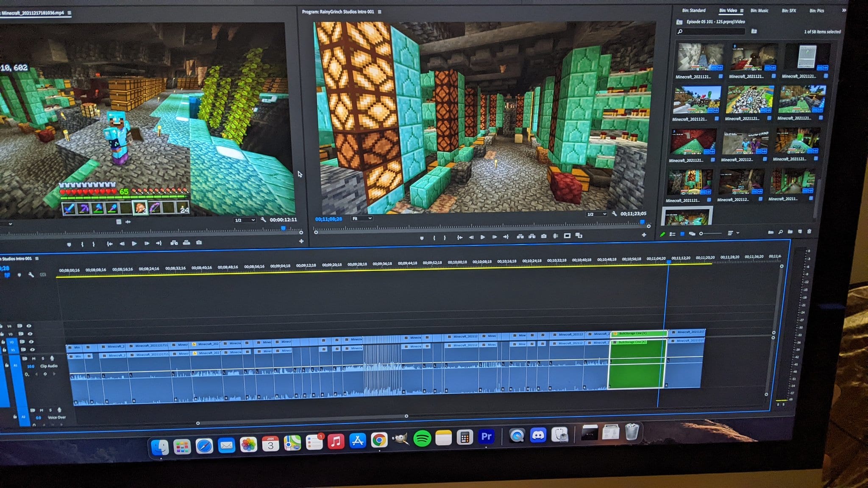Mark In point in Program monitor
The width and height of the screenshot is (868, 488).
tap(434, 238)
